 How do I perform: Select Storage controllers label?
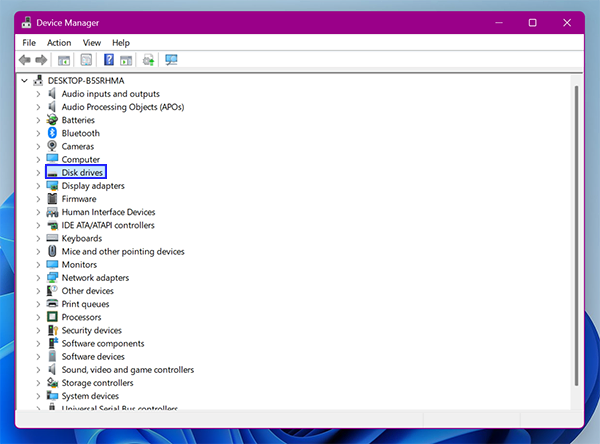coord(98,382)
